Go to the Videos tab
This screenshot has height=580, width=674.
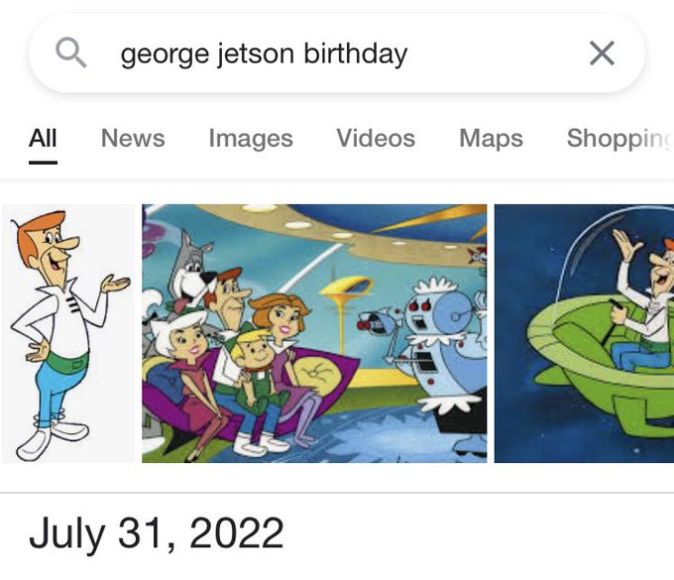375,138
